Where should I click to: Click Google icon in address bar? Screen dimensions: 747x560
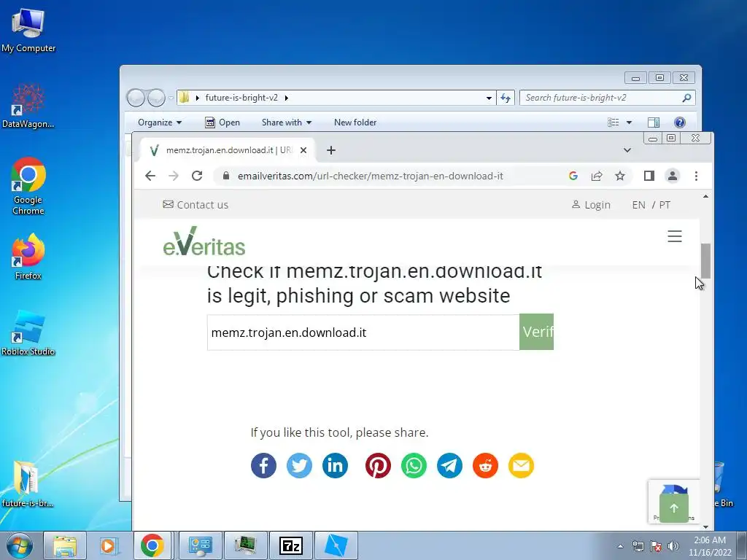coord(573,176)
